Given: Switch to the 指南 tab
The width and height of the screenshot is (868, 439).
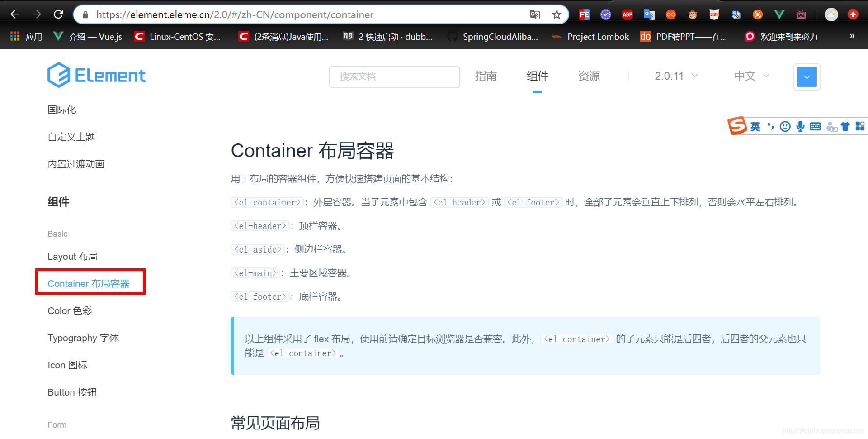Looking at the screenshot, I should (x=486, y=76).
